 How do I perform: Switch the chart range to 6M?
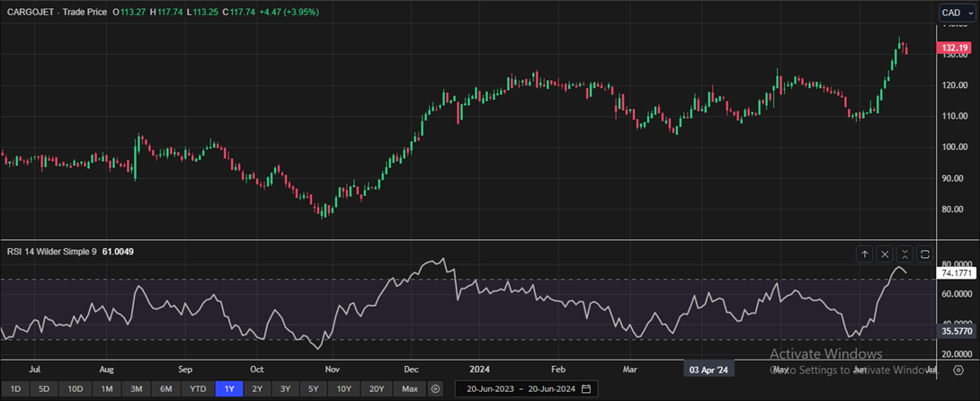pyautogui.click(x=165, y=388)
